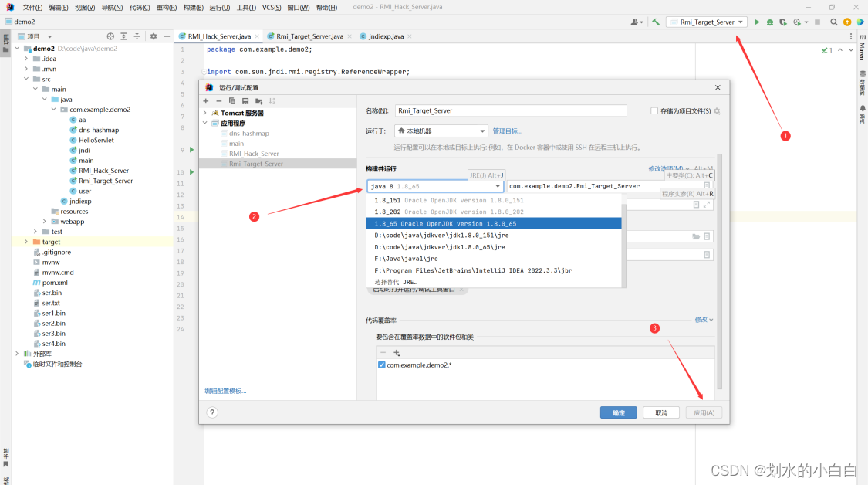Screen dimensions: 868x485
Task: Toggle store as project file checkbox
Action: (654, 111)
